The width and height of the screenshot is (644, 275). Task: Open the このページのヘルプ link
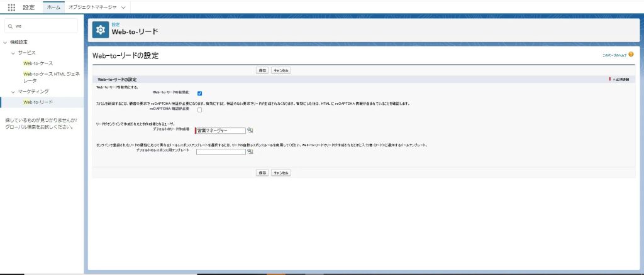[x=614, y=55]
